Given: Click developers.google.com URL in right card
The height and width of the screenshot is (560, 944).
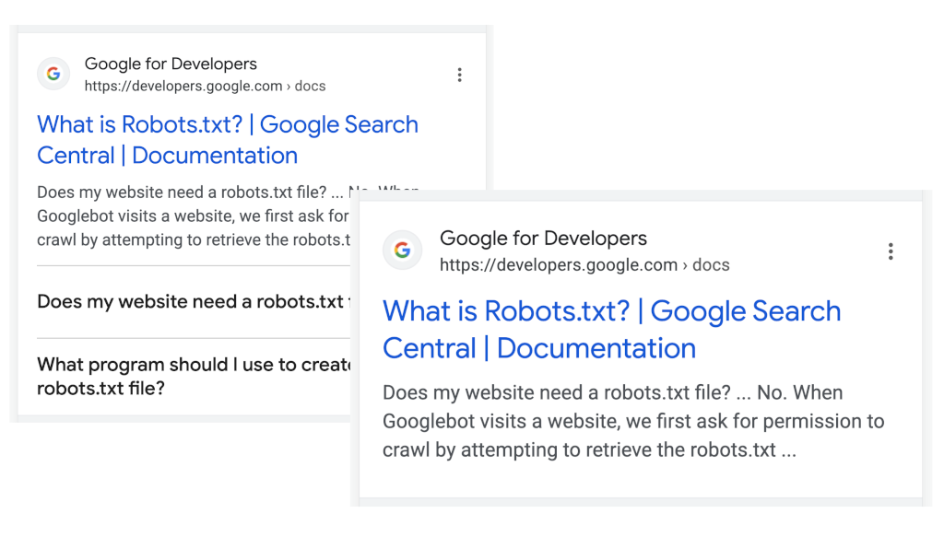Looking at the screenshot, I should pyautogui.click(x=584, y=264).
